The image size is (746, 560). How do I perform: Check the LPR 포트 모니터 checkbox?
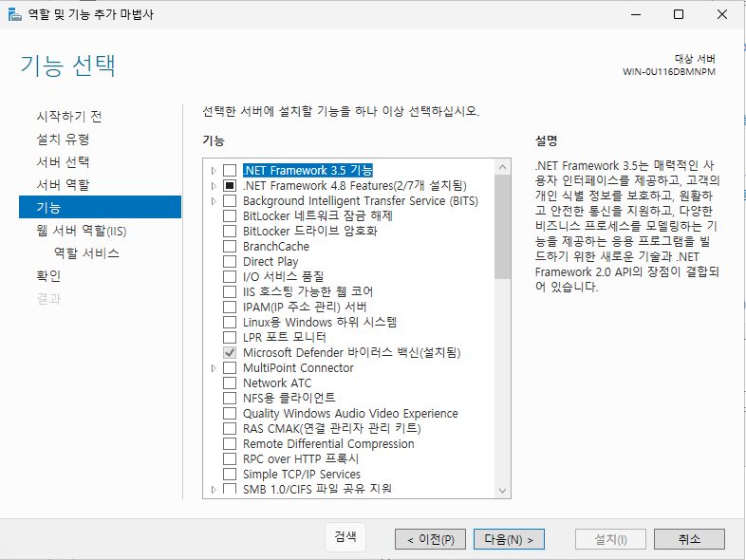pyautogui.click(x=230, y=337)
